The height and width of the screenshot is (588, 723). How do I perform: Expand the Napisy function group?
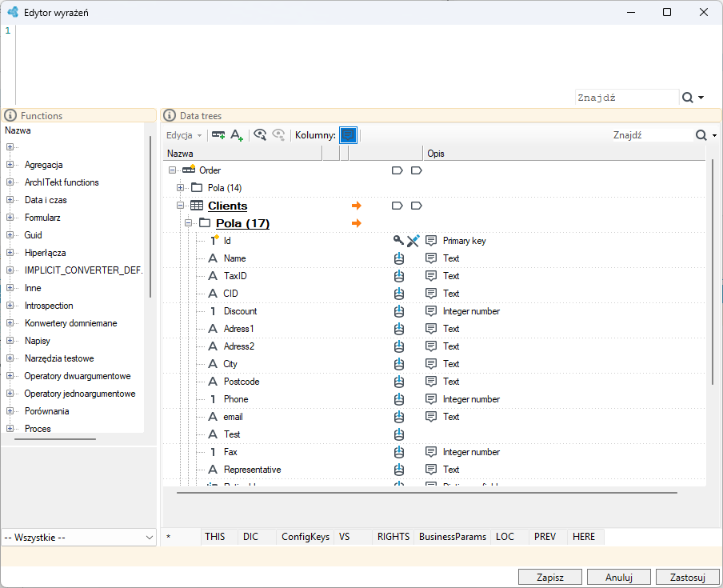coord(10,341)
